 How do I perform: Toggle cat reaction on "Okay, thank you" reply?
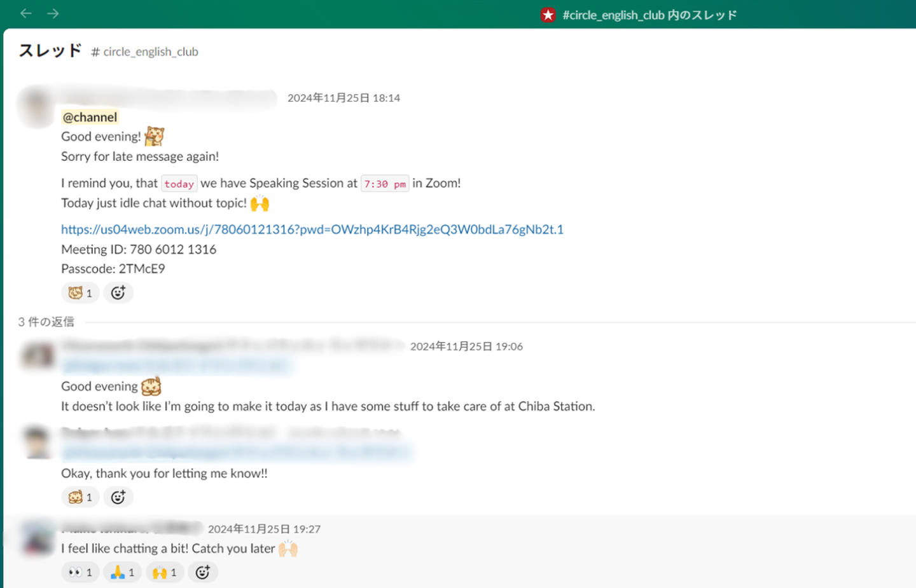80,497
